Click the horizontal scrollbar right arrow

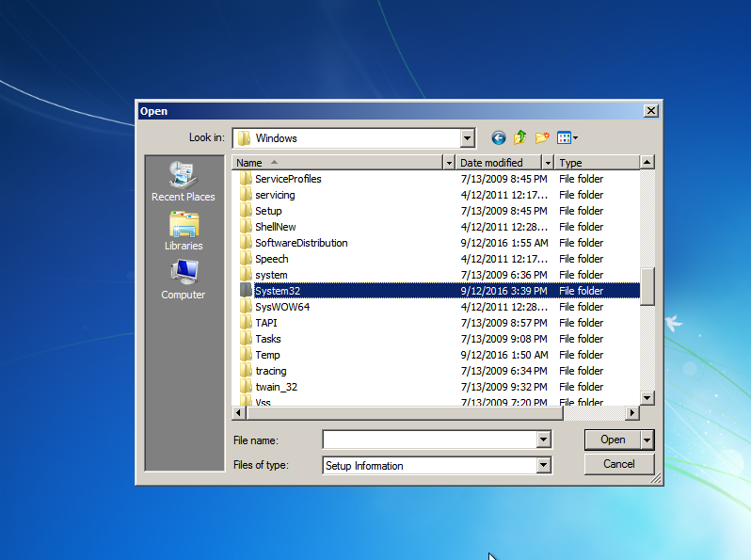pos(632,412)
